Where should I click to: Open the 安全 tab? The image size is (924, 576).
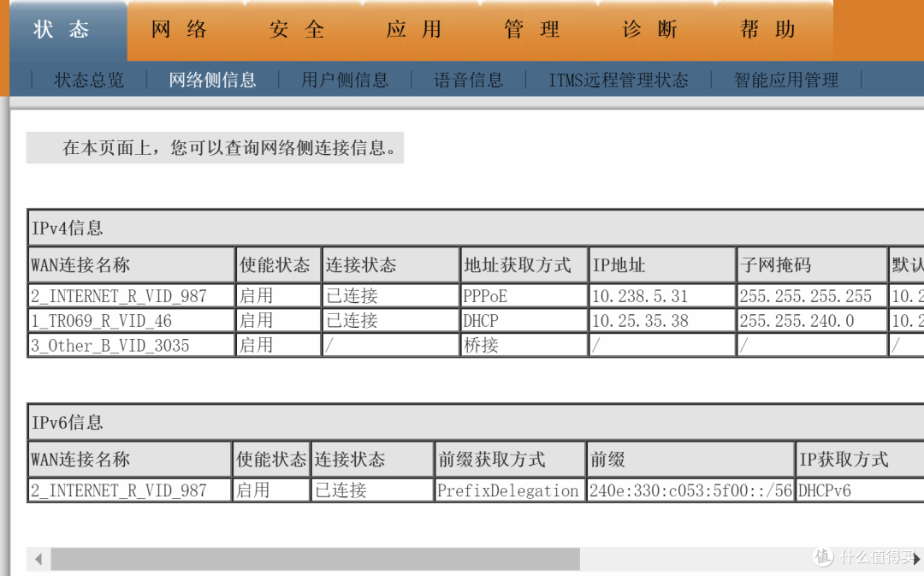point(297,30)
